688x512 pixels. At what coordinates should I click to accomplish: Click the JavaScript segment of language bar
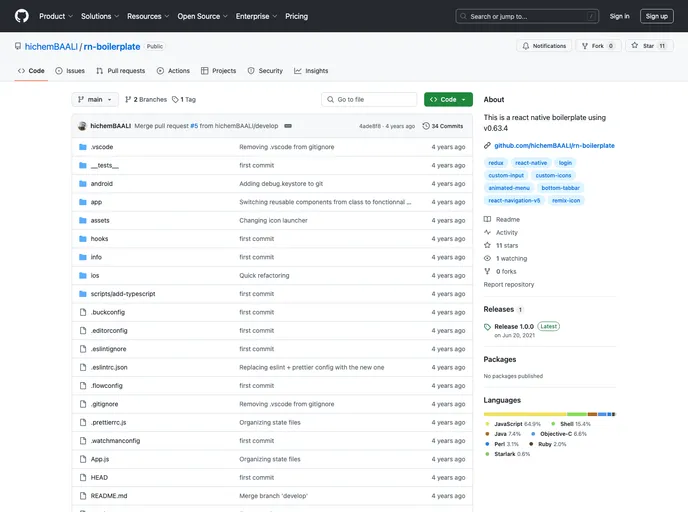click(525, 414)
